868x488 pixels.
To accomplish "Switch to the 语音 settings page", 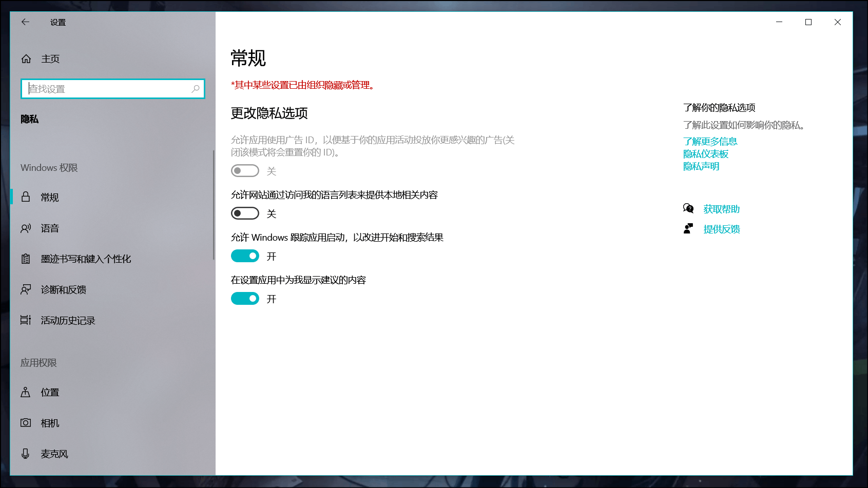I will (x=49, y=228).
